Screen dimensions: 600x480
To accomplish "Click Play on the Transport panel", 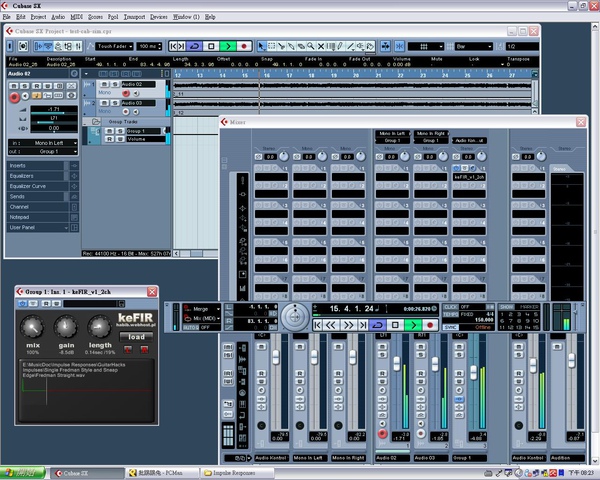I will tap(413, 325).
